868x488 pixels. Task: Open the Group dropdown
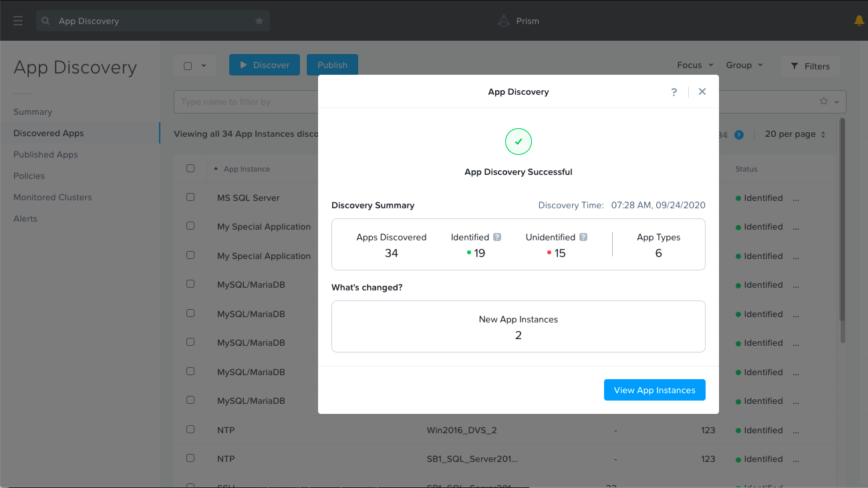pyautogui.click(x=744, y=65)
